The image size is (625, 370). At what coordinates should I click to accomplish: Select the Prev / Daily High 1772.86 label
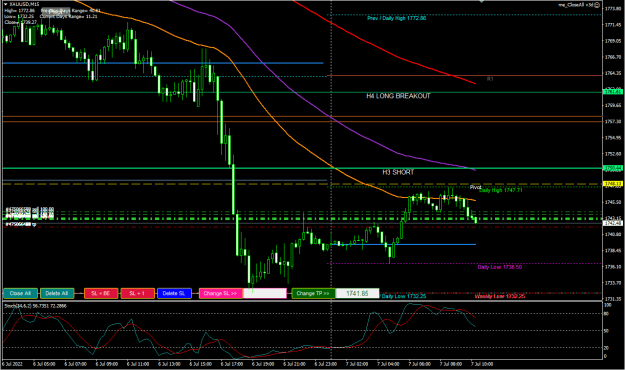point(397,18)
